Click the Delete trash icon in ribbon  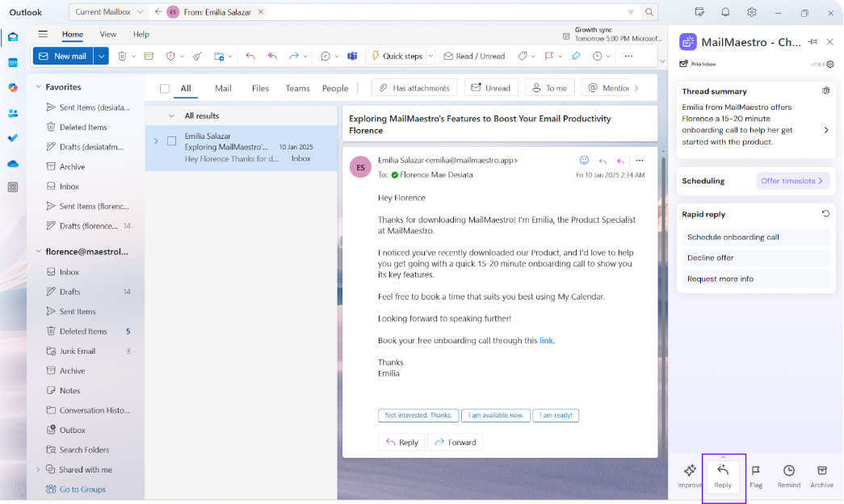[x=122, y=56]
